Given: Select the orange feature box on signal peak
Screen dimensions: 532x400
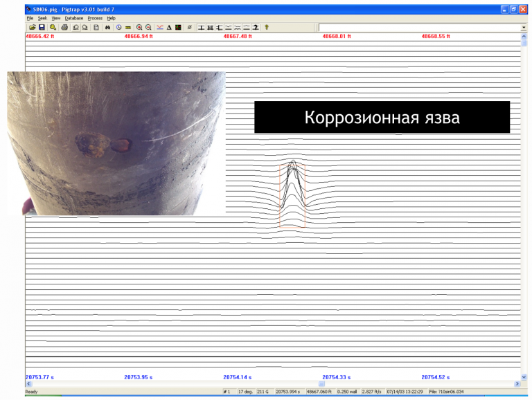Looking at the screenshot, I should tap(292, 196).
